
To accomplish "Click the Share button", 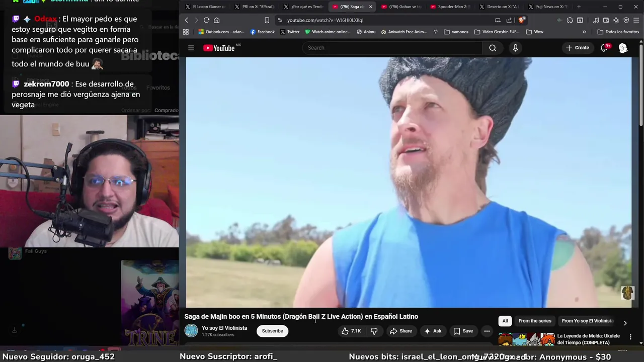I will (401, 331).
